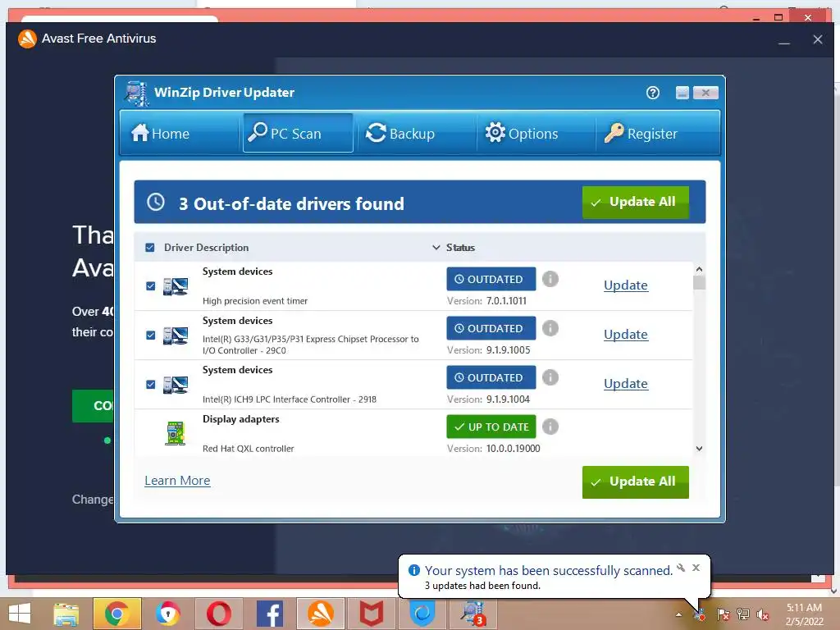The width and height of the screenshot is (840, 630).
Task: Show info for High precision event timer
Action: [550, 279]
